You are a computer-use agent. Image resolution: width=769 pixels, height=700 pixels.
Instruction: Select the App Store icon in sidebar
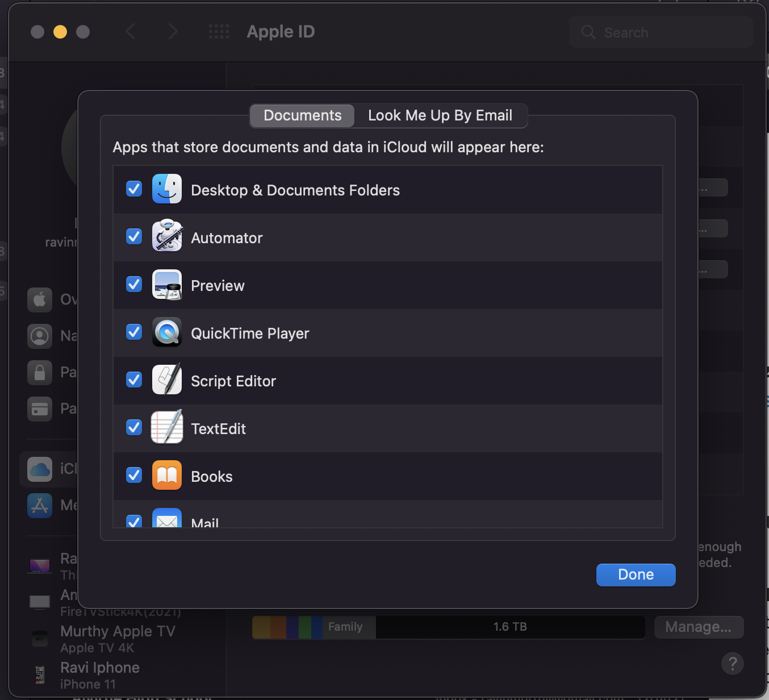tap(40, 505)
